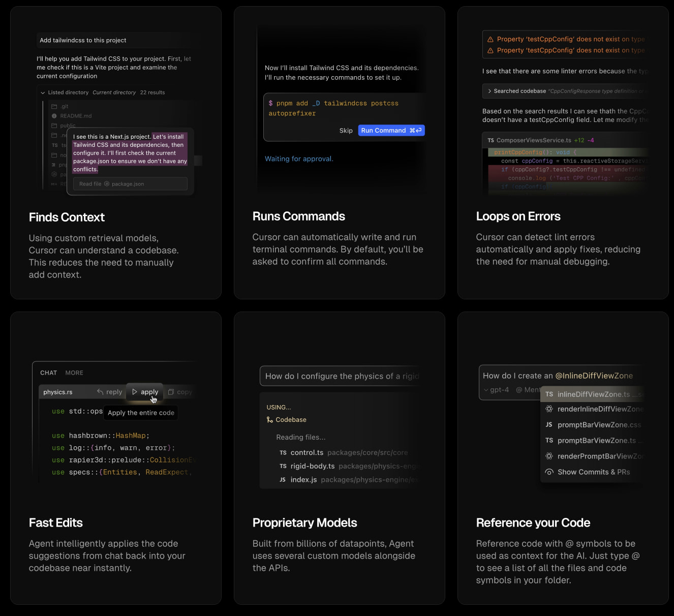Click first 'Property testCppConfig' warning triangle icon
The height and width of the screenshot is (616, 674).
point(491,39)
